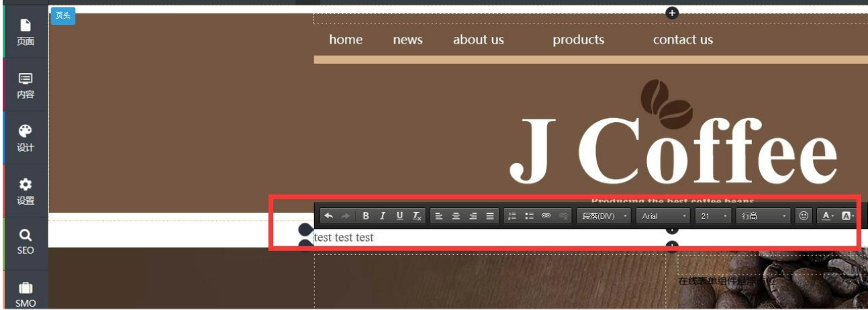Open the 行高 line height dropdown
The height and width of the screenshot is (310, 868).
click(764, 216)
